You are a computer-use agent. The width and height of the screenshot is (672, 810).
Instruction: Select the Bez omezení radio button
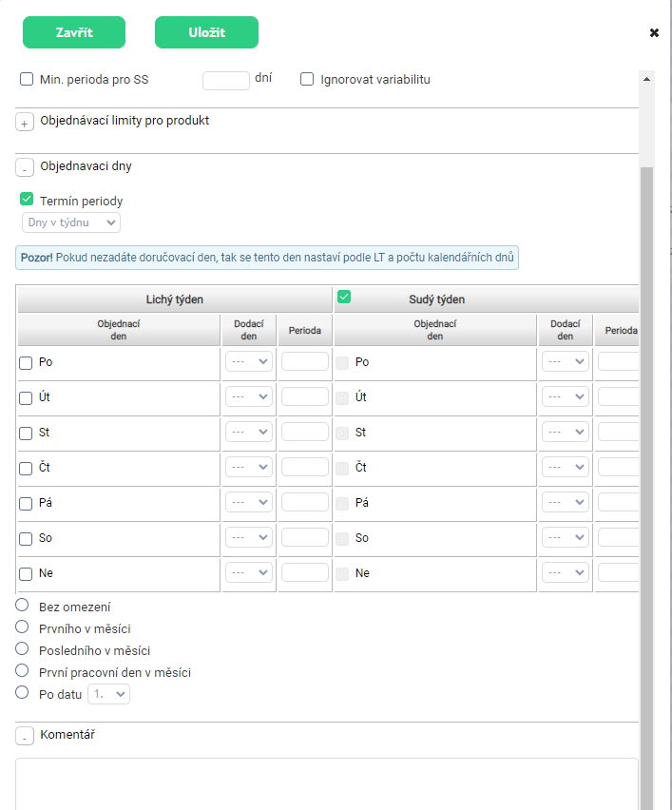tap(22, 606)
